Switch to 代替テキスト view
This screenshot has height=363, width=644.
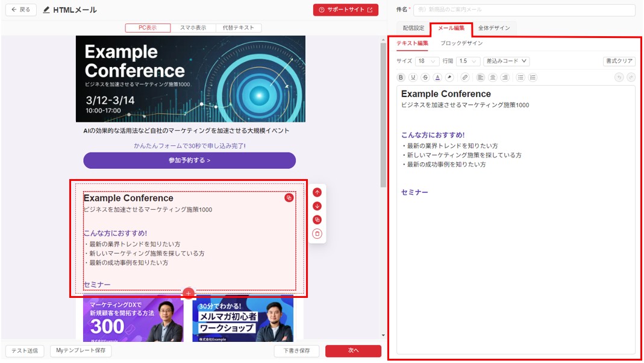(238, 28)
